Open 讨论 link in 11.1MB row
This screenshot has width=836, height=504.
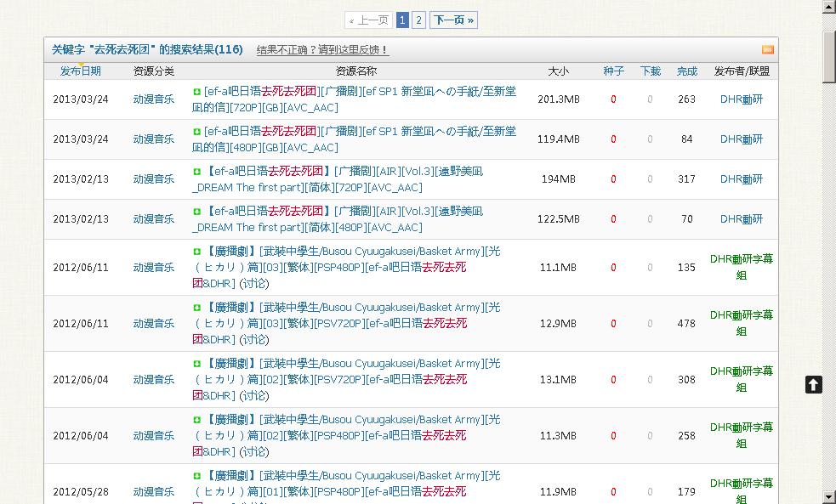[x=253, y=283]
